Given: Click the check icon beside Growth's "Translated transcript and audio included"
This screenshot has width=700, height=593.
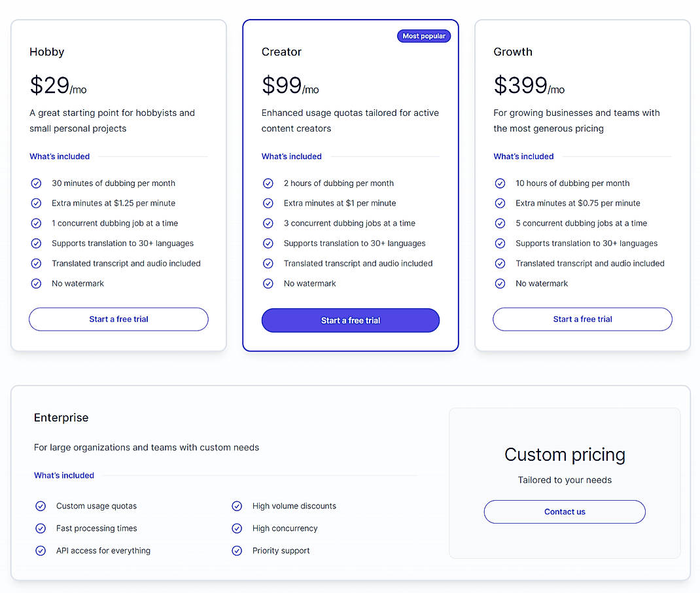Looking at the screenshot, I should pos(500,263).
